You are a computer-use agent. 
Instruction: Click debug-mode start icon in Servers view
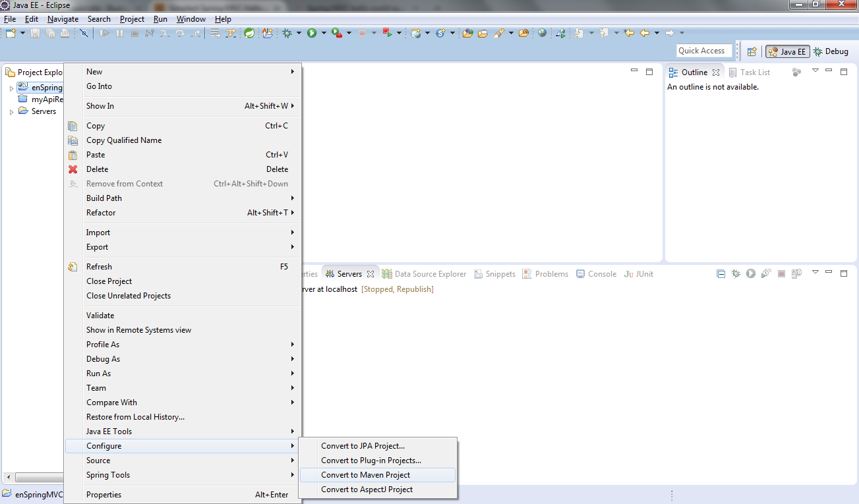736,273
